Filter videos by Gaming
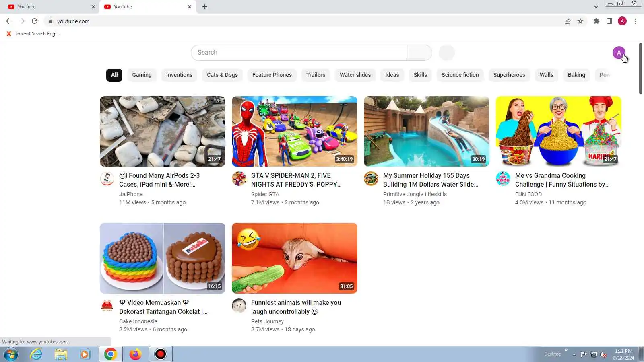 [x=142, y=75]
